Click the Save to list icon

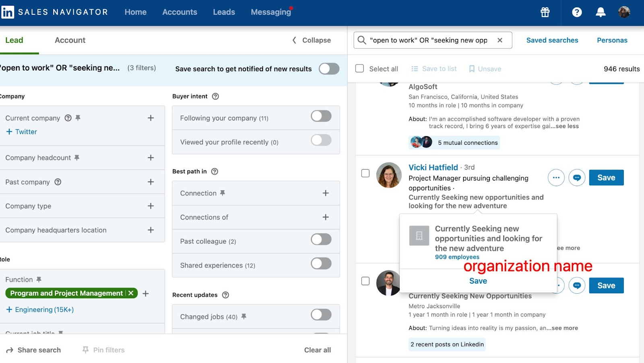coord(415,68)
